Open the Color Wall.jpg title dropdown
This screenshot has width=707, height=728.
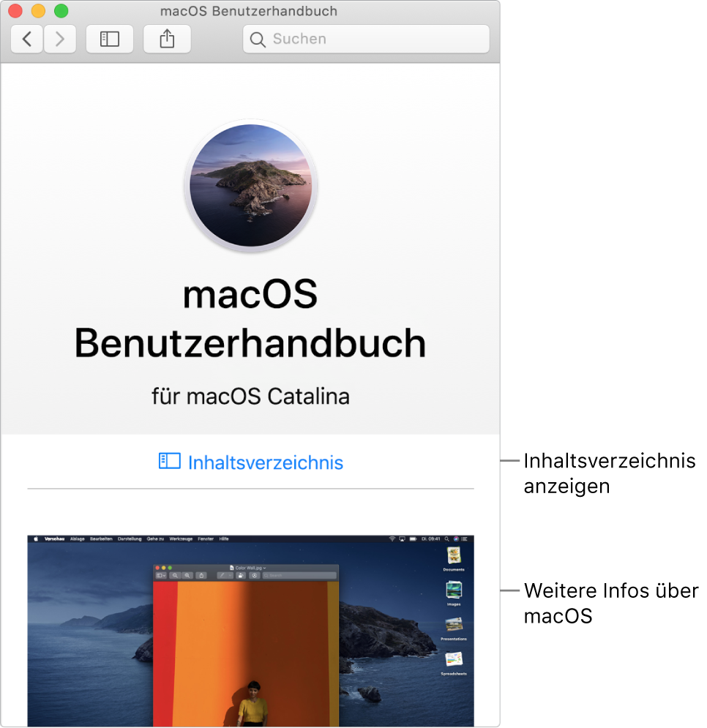point(264,567)
